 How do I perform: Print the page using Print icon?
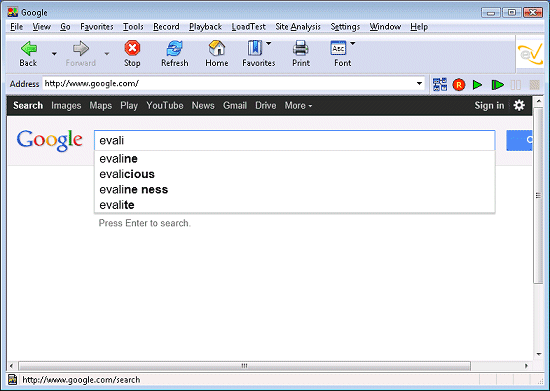301,48
